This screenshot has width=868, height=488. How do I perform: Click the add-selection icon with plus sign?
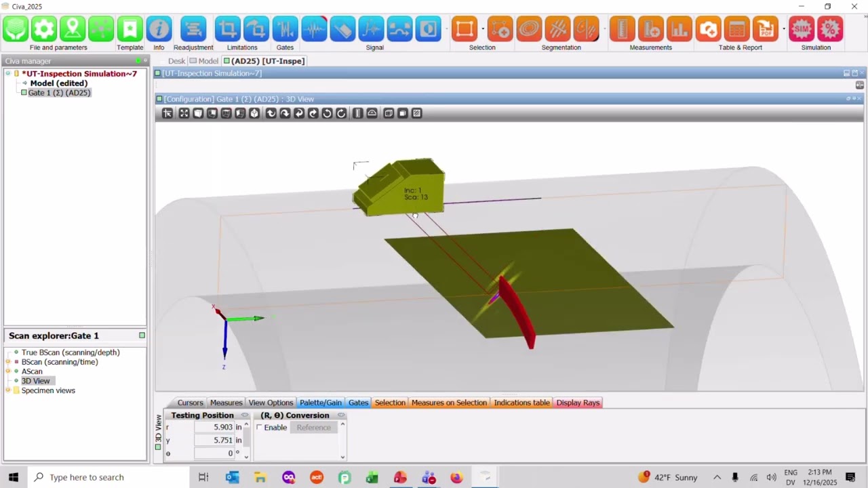(500, 29)
